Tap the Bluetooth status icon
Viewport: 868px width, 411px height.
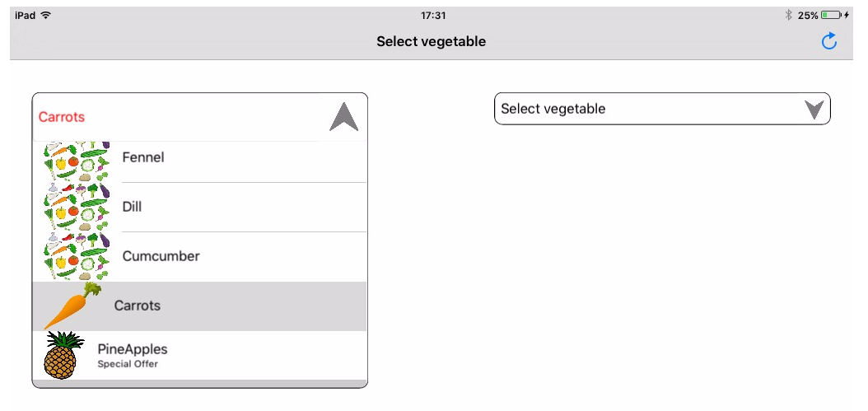[x=788, y=16]
